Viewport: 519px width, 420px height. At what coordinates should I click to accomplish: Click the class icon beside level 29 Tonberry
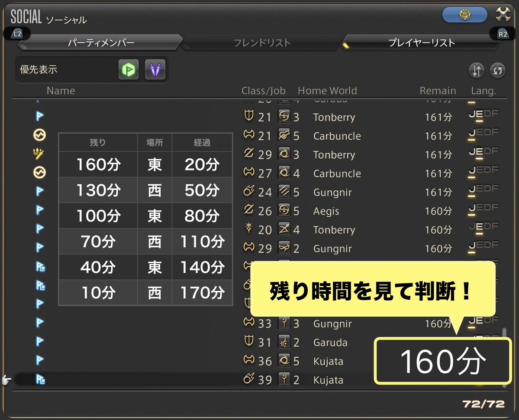(249, 153)
